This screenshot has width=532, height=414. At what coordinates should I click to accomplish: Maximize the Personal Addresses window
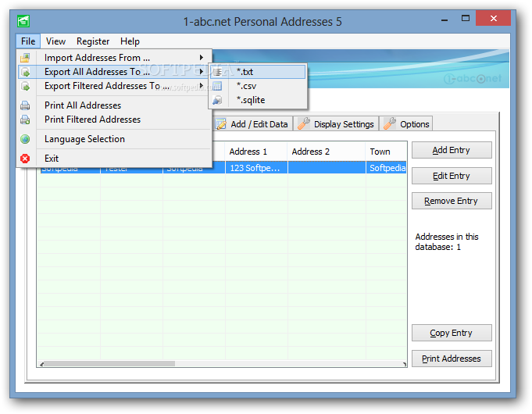click(x=466, y=19)
